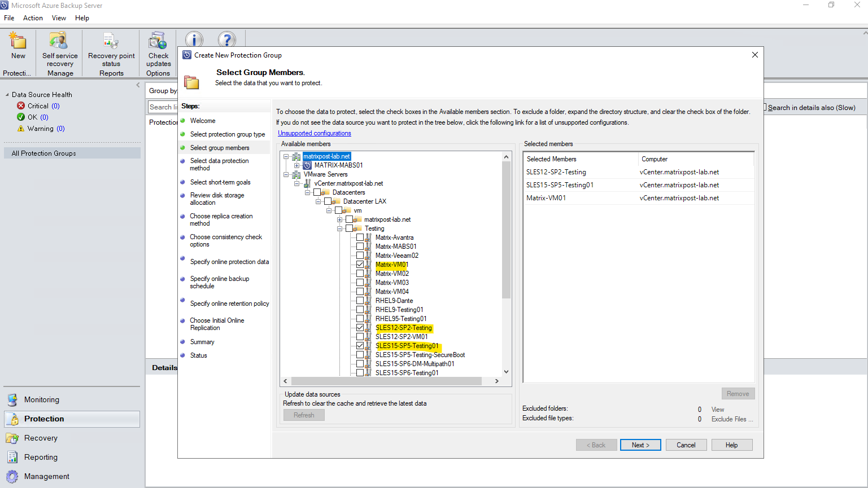
Task: Open the Action menu
Action: pyautogui.click(x=33, y=18)
